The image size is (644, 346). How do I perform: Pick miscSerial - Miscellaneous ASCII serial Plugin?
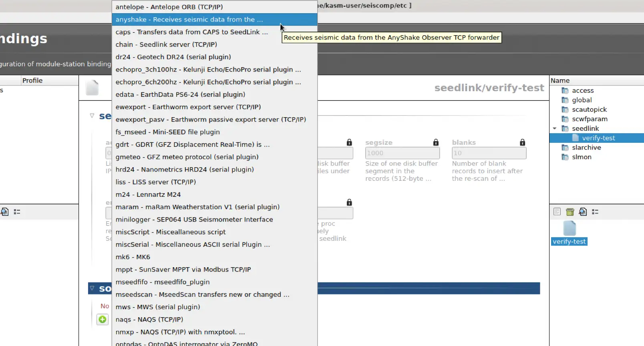[215, 244]
